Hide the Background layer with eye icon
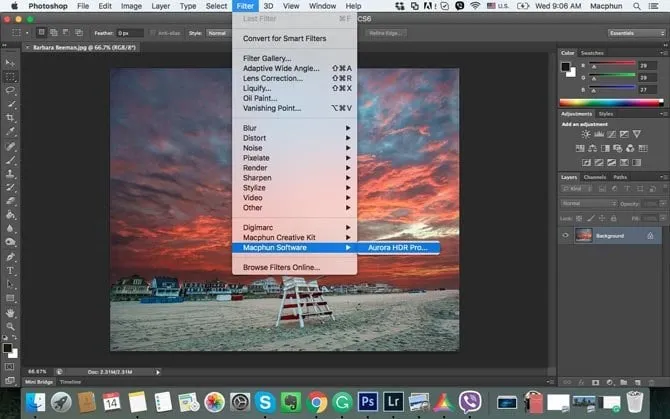This screenshot has height=419, width=670. [566, 236]
